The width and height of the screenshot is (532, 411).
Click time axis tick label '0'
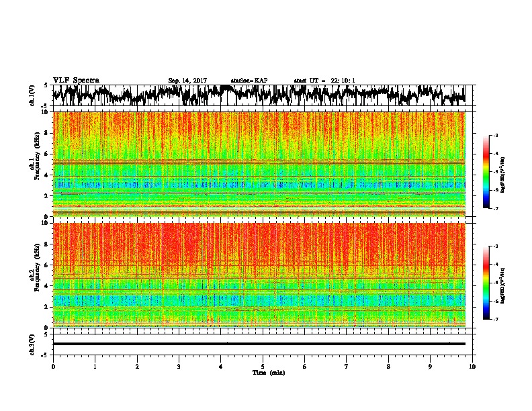(x=53, y=367)
